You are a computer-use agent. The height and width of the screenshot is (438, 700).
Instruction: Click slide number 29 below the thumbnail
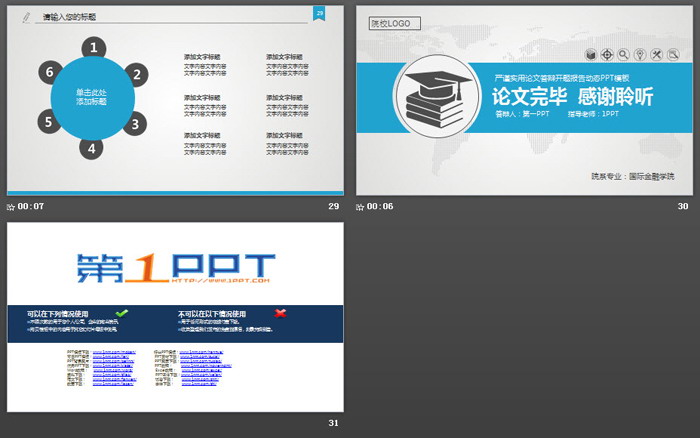coord(333,206)
